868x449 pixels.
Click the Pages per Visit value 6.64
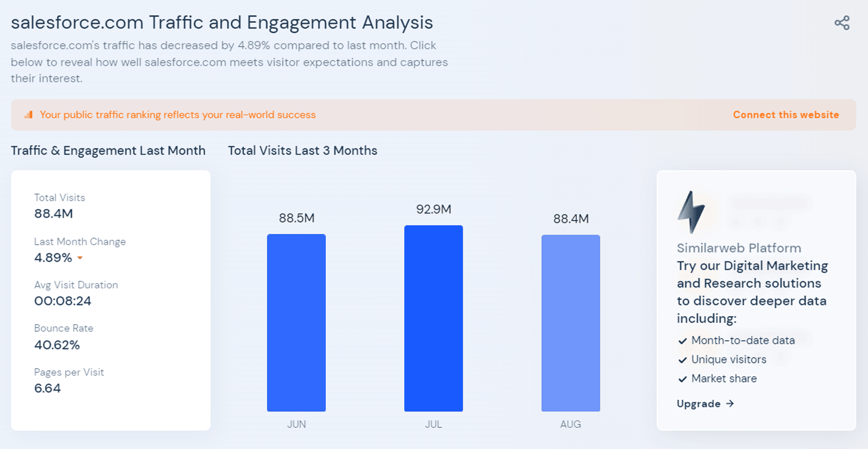[47, 388]
